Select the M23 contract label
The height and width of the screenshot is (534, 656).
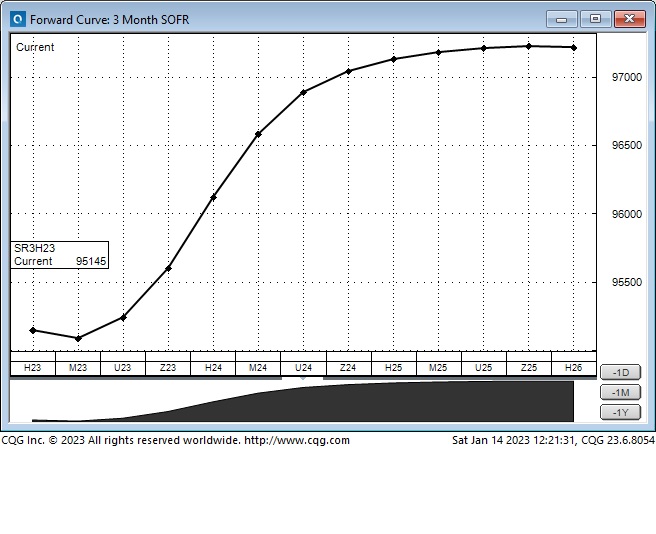(78, 367)
